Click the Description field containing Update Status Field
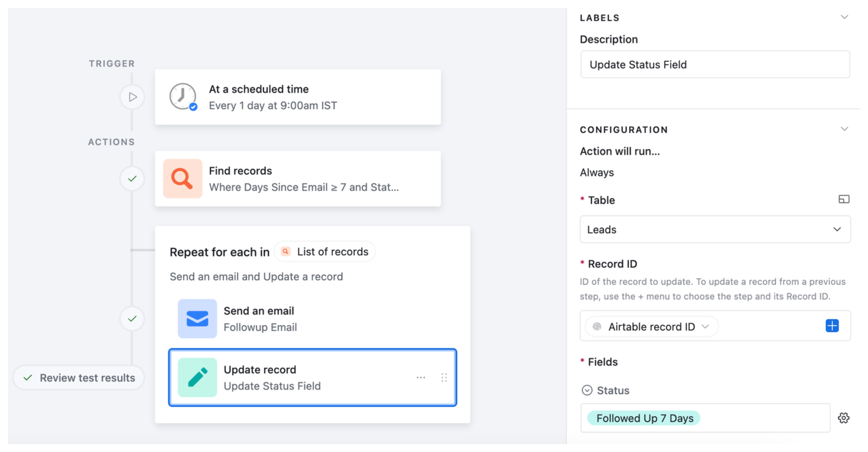The image size is (868, 452). pos(715,64)
